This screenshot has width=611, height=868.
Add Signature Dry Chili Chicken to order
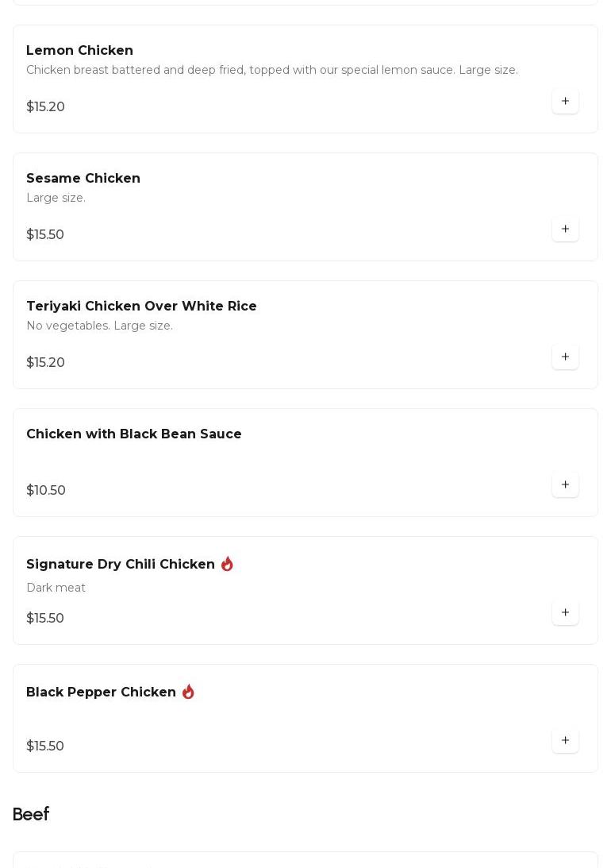pos(565,613)
